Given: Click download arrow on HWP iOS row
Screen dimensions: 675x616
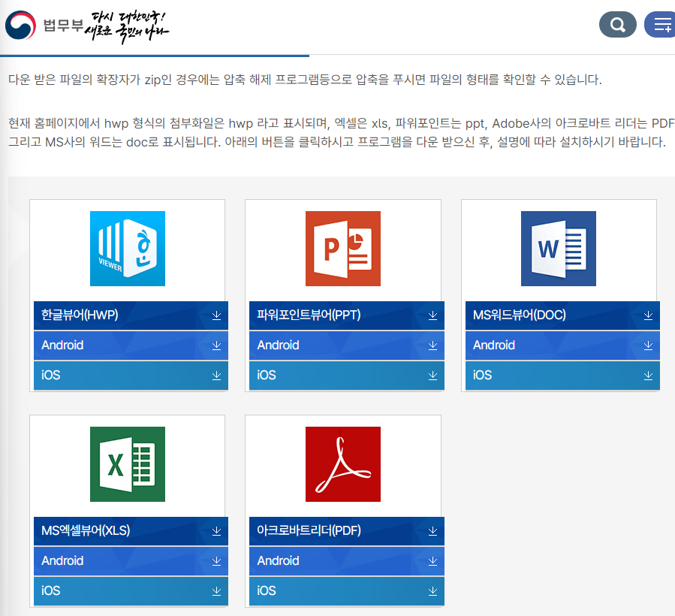Looking at the screenshot, I should [x=216, y=376].
